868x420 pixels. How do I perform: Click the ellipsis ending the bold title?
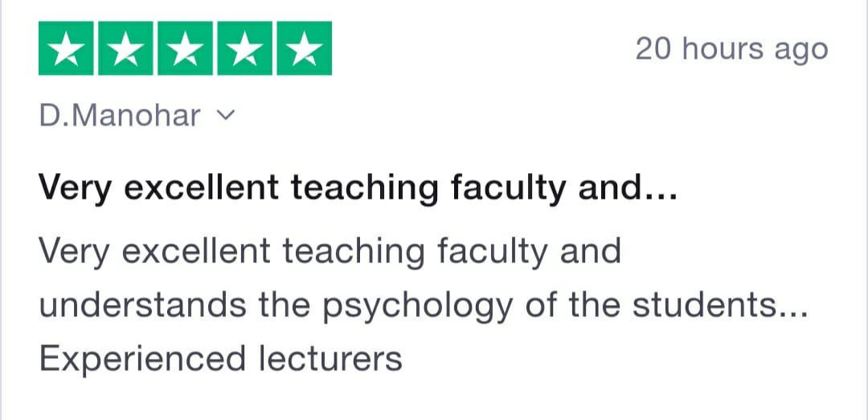pos(661,191)
